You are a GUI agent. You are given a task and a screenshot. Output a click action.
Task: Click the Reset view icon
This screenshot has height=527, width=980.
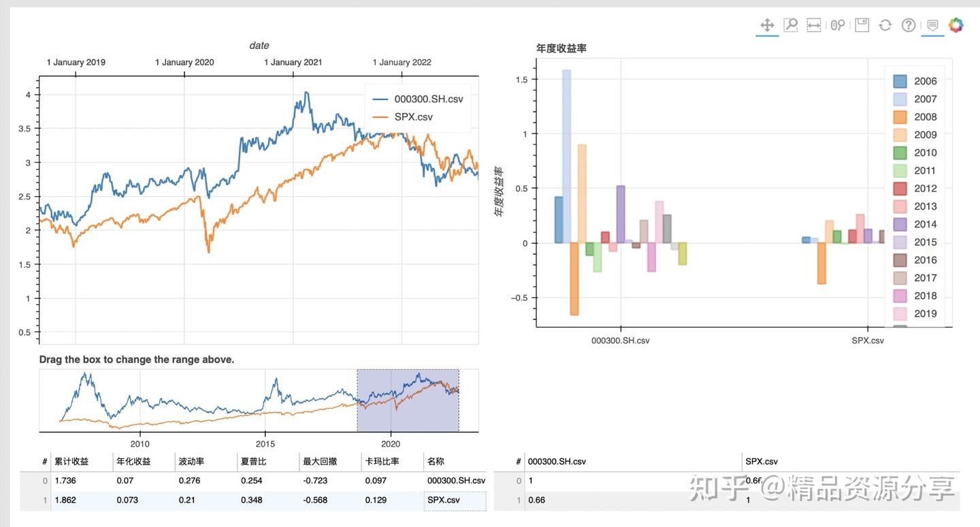click(885, 25)
